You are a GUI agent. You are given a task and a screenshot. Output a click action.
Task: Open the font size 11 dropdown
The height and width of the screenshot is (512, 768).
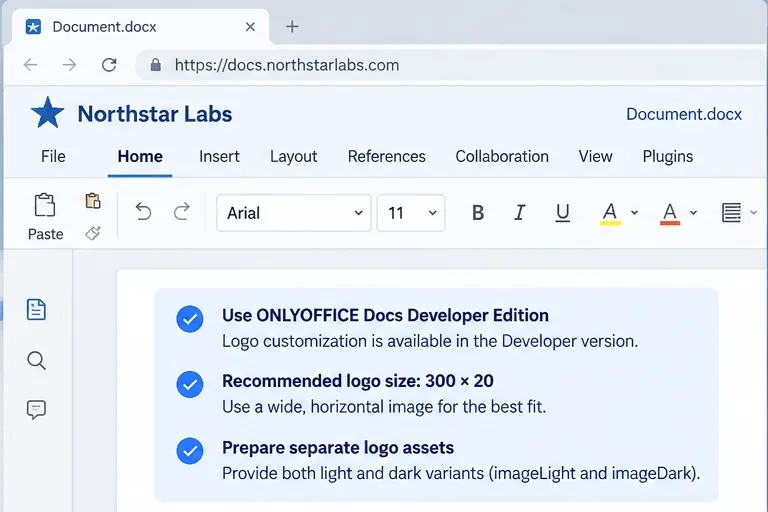coord(411,213)
